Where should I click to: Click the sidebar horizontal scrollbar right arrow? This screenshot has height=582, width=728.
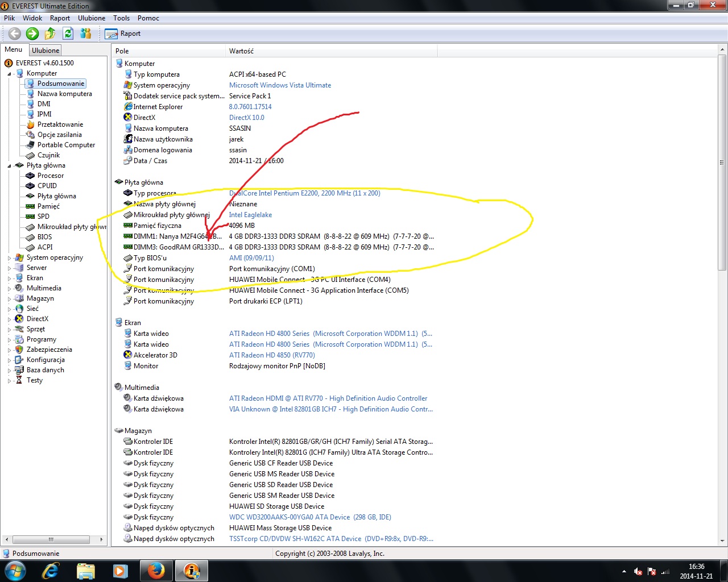point(101,539)
